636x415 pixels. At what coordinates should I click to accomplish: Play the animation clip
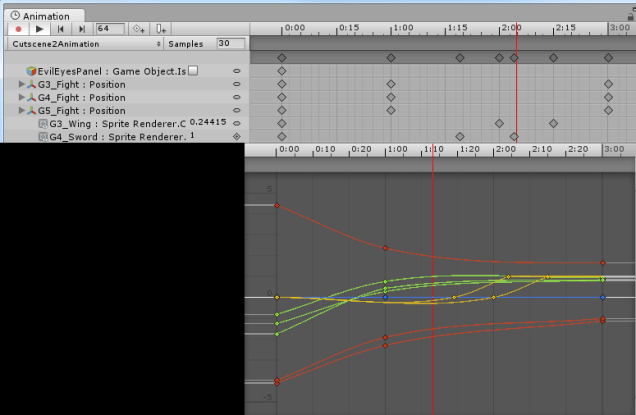click(x=39, y=29)
